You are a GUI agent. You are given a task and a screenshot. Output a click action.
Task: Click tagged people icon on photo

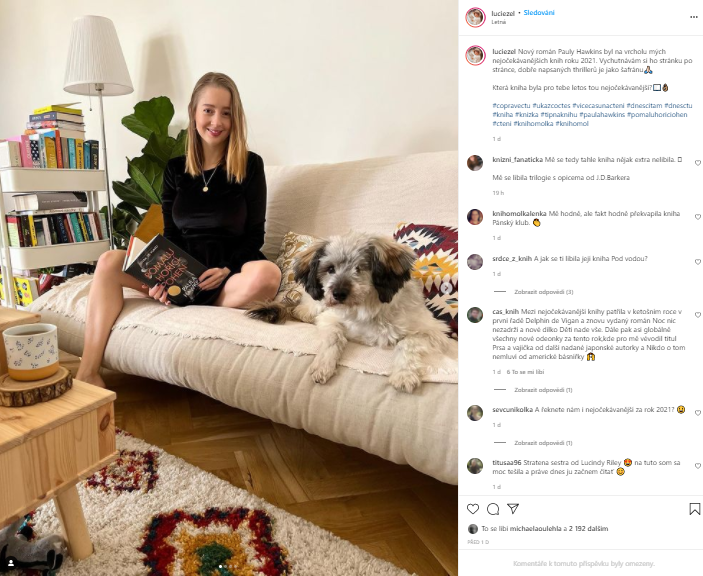11,563
